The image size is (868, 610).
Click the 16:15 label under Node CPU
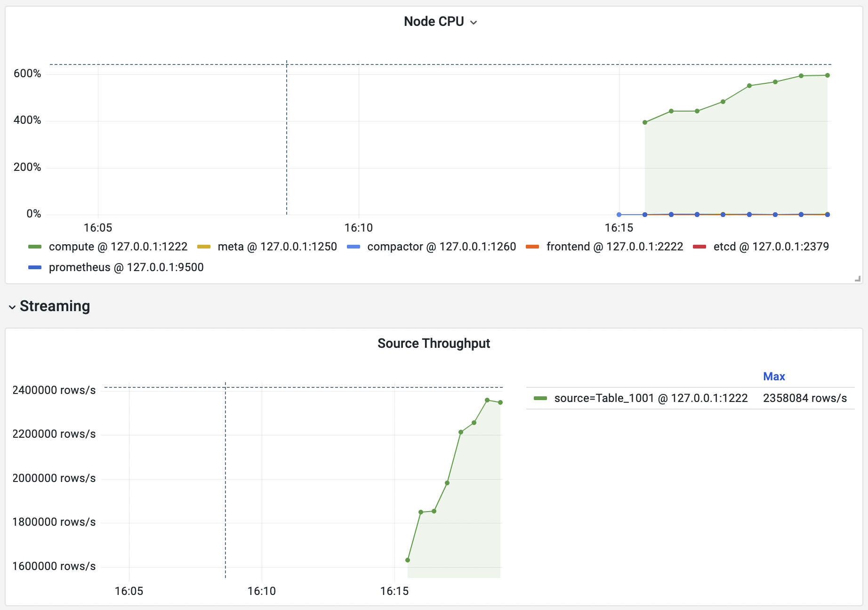[x=619, y=228]
